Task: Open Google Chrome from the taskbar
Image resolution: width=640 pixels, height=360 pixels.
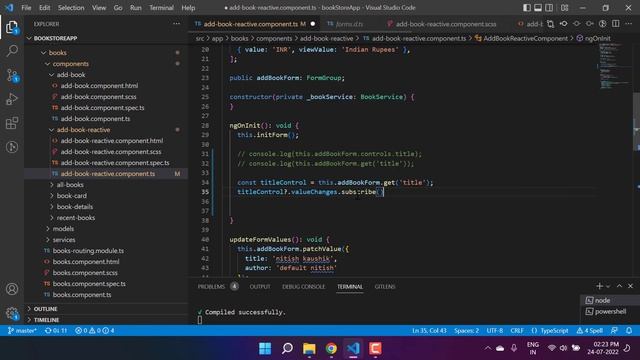Action: [x=331, y=348]
